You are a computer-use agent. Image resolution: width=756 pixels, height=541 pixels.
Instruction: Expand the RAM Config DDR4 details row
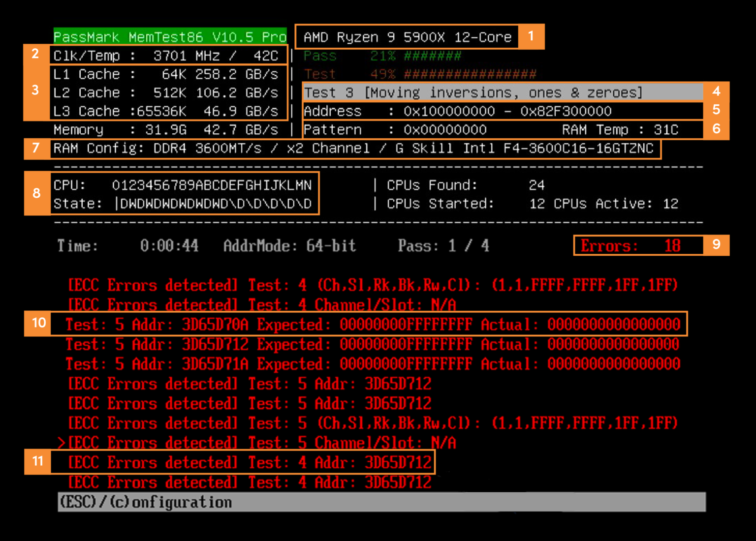355,148
